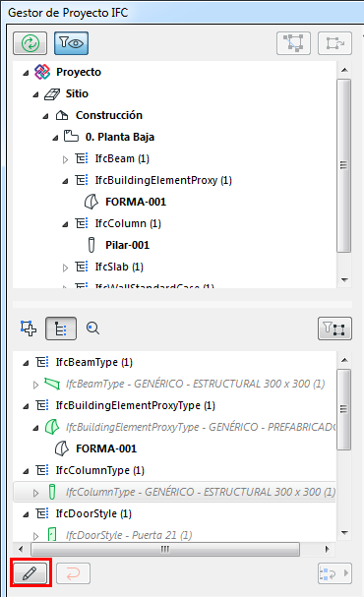The width and height of the screenshot is (364, 597).
Task: Collapse the IfcDoorStyle (1) group
Action: [26, 515]
